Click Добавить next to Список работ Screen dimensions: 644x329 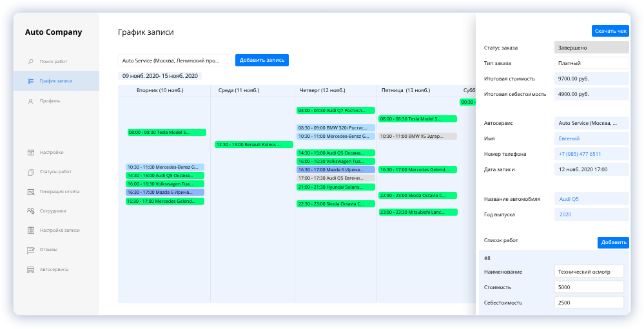click(613, 243)
